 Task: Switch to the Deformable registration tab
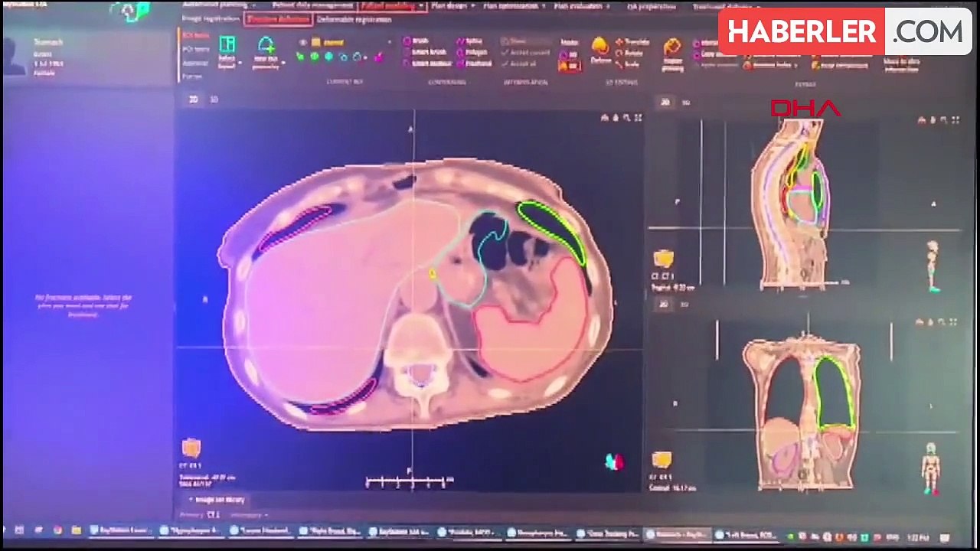353,18
